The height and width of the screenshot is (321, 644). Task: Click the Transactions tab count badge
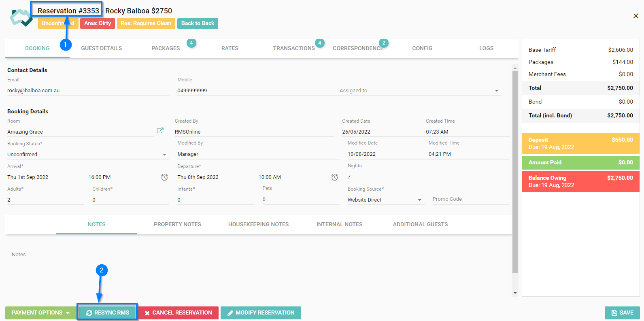click(x=320, y=43)
